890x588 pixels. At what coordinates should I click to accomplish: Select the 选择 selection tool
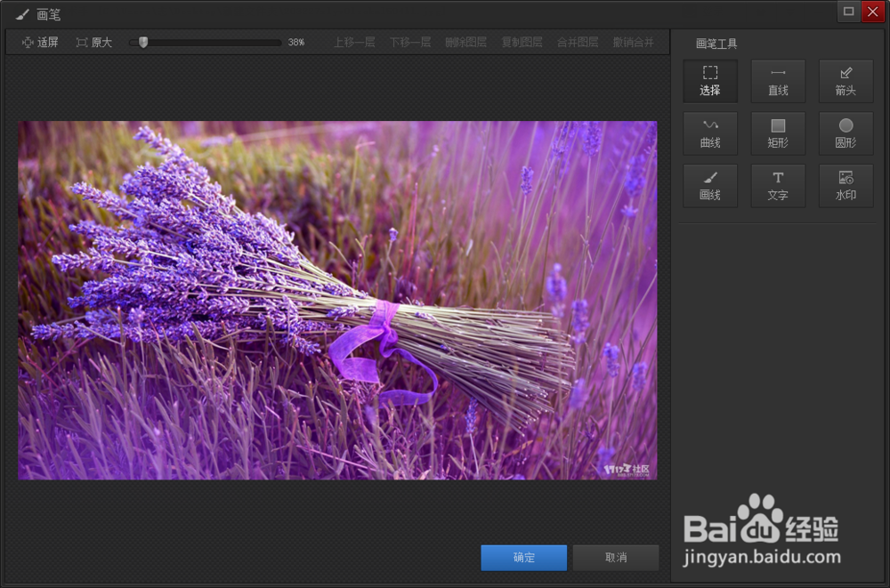tap(710, 81)
